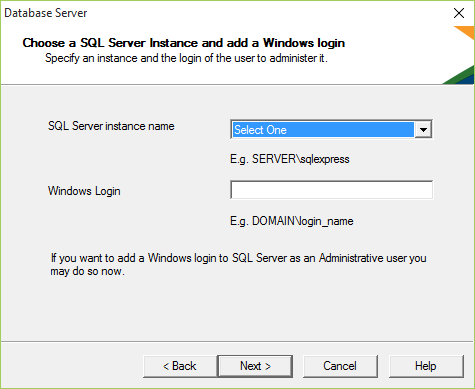Focus the Windows Login text field
The image size is (475, 389).
click(331, 190)
